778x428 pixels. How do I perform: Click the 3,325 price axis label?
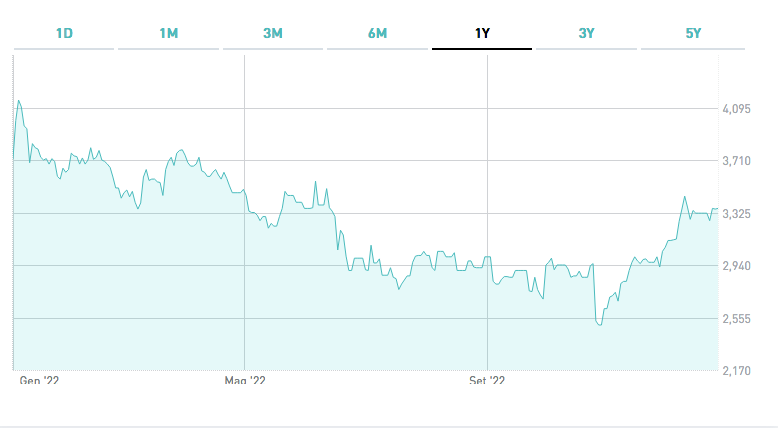tap(736, 213)
